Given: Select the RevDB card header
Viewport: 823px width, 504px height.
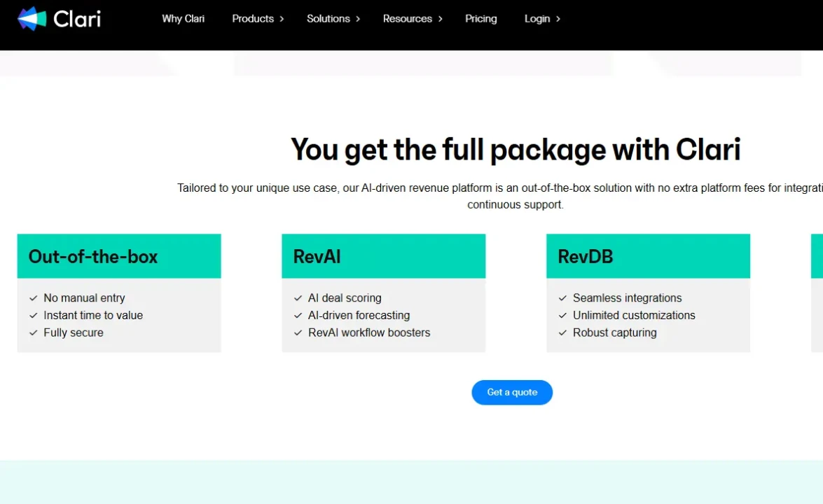Looking at the screenshot, I should 648,256.
